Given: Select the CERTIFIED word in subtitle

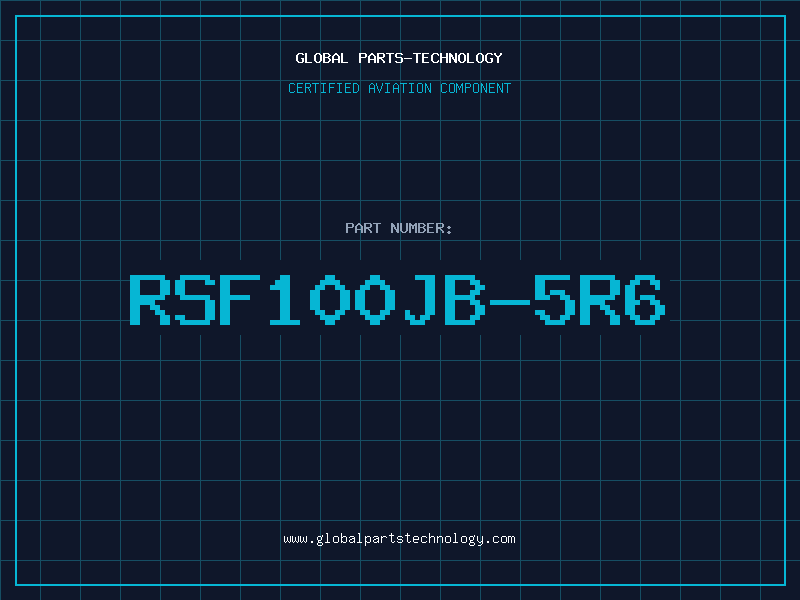Looking at the screenshot, I should click(324, 88).
